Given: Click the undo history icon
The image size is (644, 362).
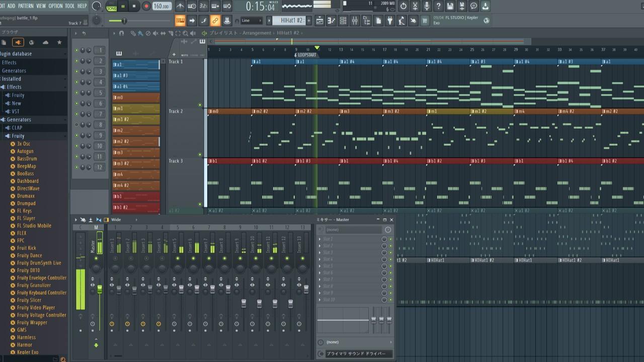Looking at the screenshot, I should coord(404,6).
